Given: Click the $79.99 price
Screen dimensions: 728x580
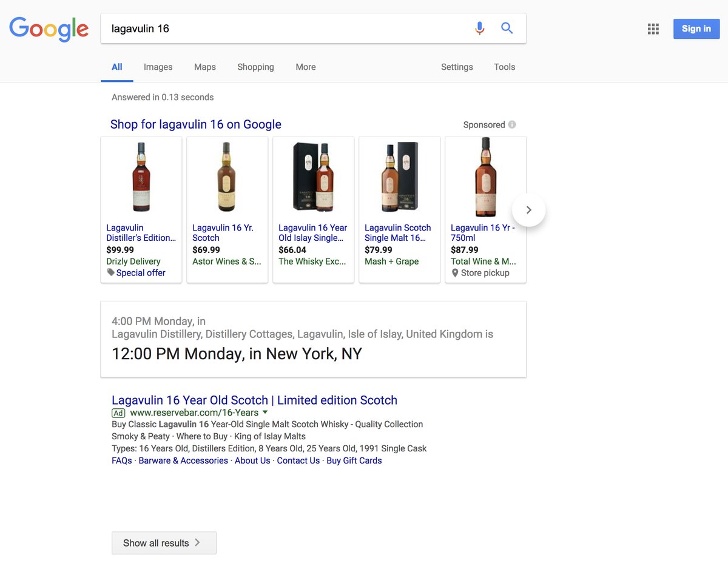Looking at the screenshot, I should (x=379, y=250).
